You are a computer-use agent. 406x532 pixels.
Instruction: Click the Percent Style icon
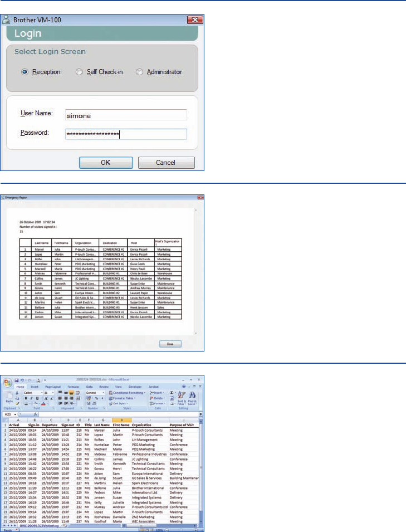(x=96, y=398)
